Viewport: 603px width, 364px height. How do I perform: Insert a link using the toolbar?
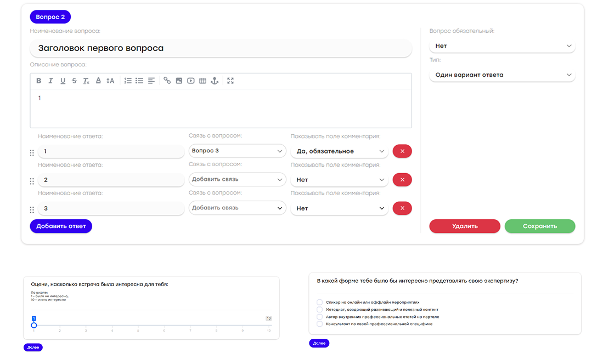(x=167, y=81)
